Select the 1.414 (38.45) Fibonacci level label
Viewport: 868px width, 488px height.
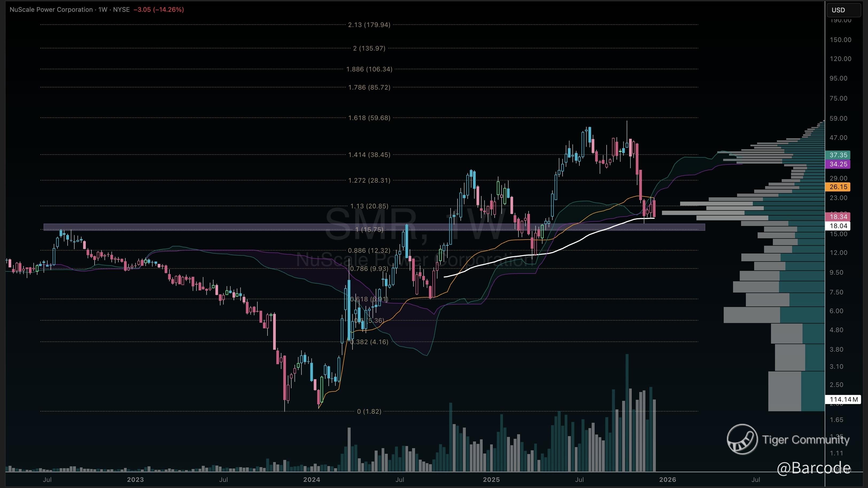click(x=369, y=155)
